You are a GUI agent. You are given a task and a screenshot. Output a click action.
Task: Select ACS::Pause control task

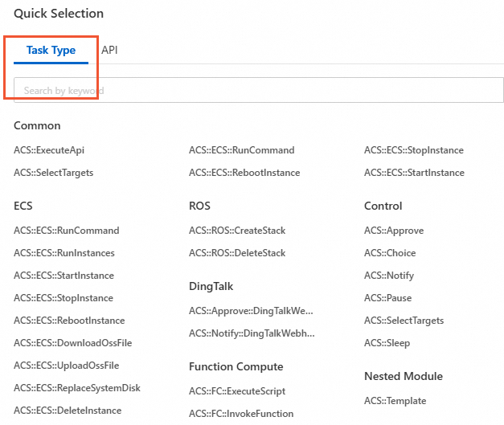click(387, 298)
